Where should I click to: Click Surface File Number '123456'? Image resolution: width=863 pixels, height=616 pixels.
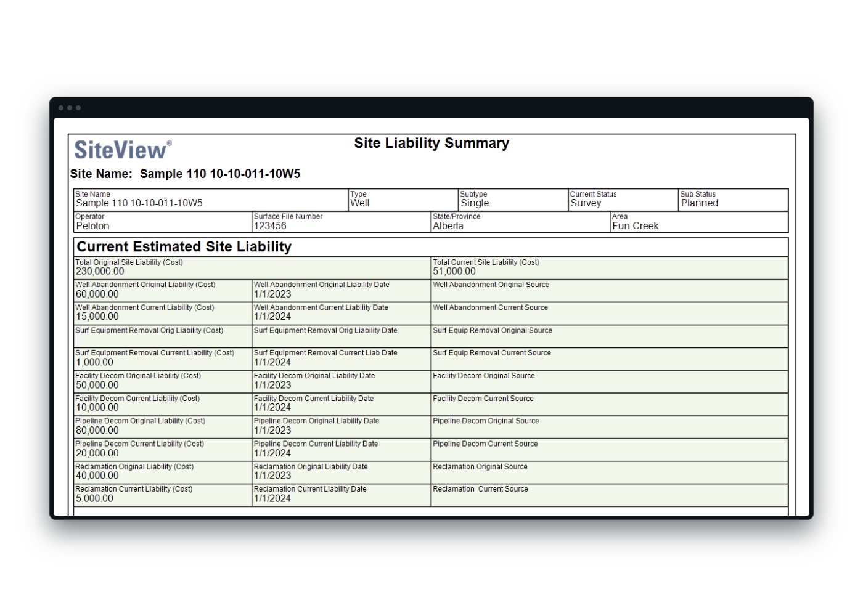click(270, 226)
